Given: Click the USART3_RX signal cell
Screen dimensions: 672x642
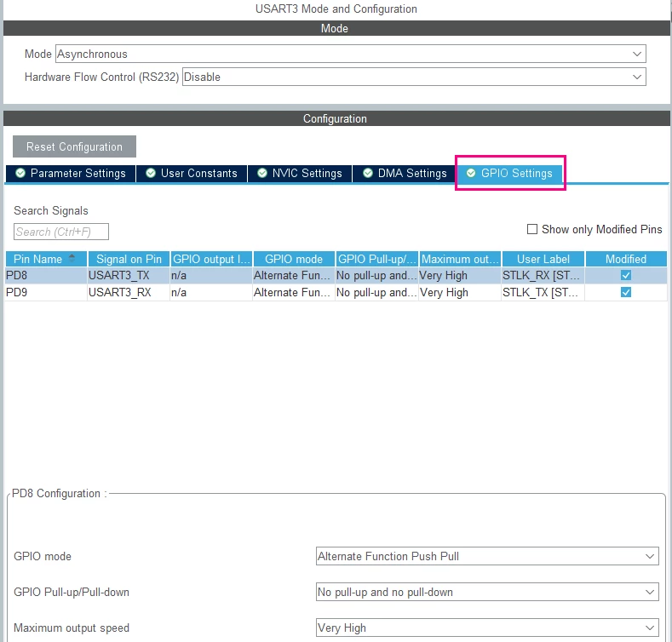Looking at the screenshot, I should click(128, 292).
